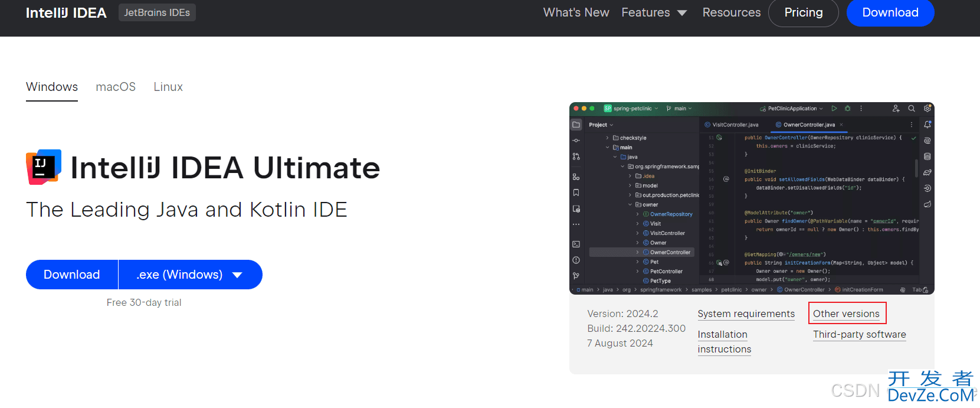This screenshot has height=408, width=980.
Task: Open the Pull Requests sidebar icon
Action: [576, 156]
